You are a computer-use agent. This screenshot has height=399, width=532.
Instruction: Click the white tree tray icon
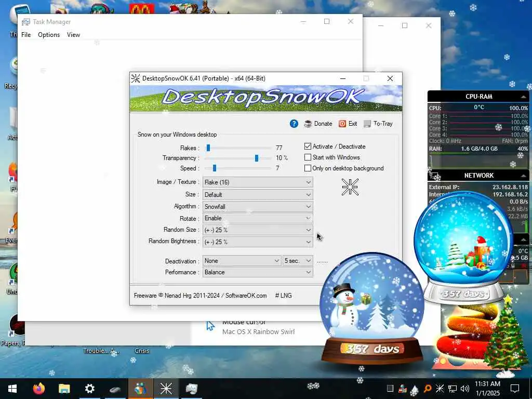tap(415, 390)
